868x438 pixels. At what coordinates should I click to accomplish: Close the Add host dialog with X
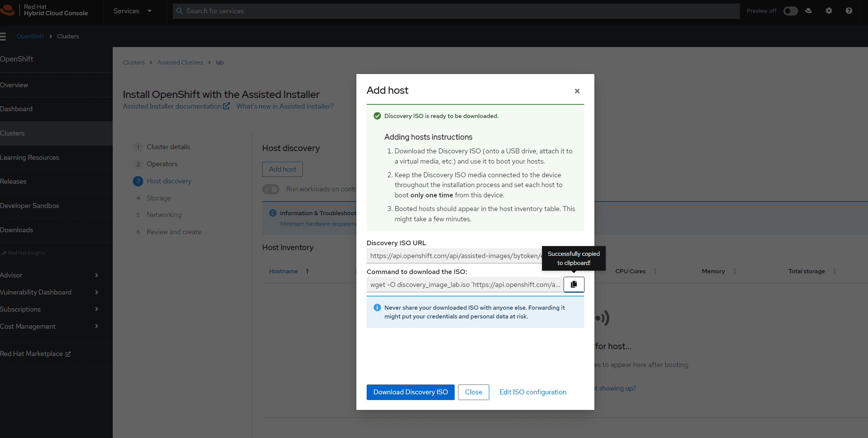(577, 91)
